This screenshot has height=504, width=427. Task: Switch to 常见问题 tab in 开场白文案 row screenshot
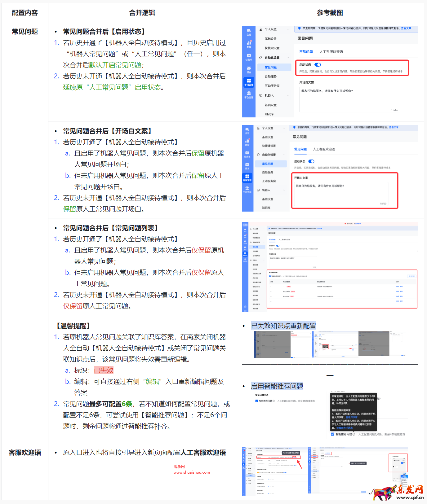tap(300, 149)
